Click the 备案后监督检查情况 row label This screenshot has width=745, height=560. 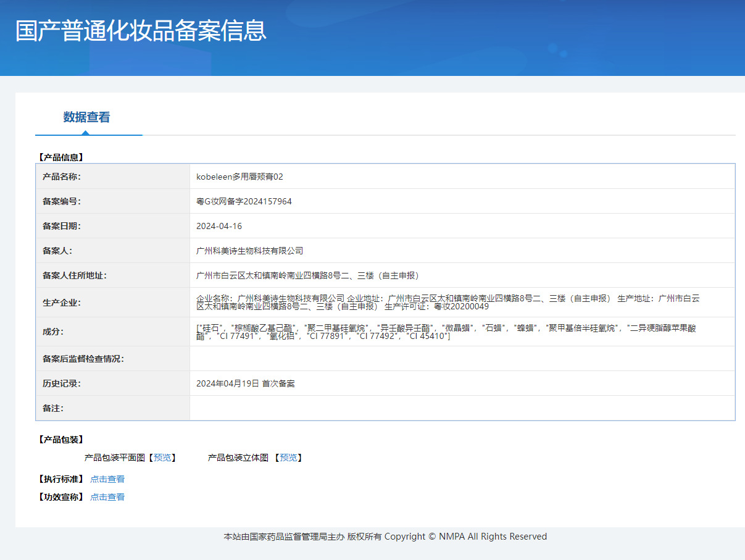83,359
